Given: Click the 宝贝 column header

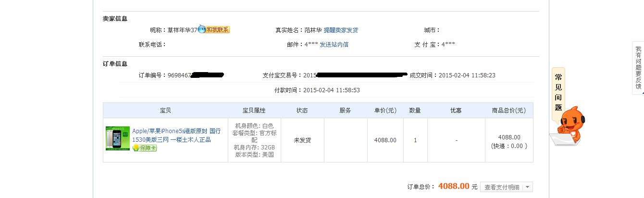Looking at the screenshot, I should 165,111.
